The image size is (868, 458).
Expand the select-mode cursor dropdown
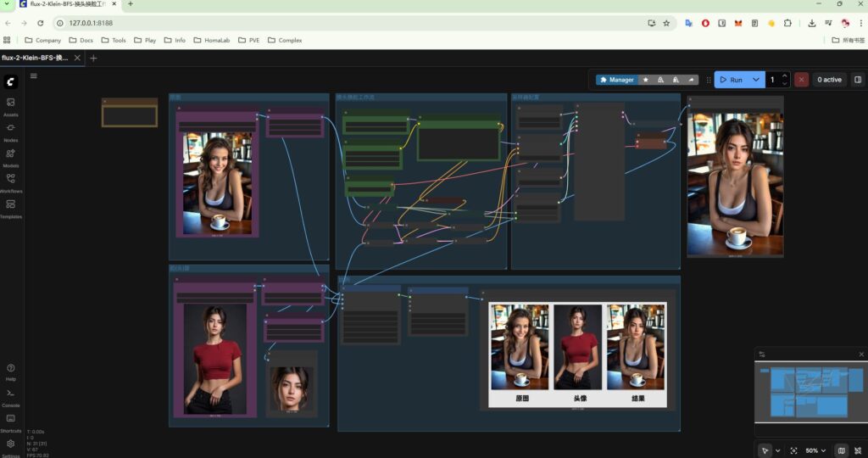point(778,450)
